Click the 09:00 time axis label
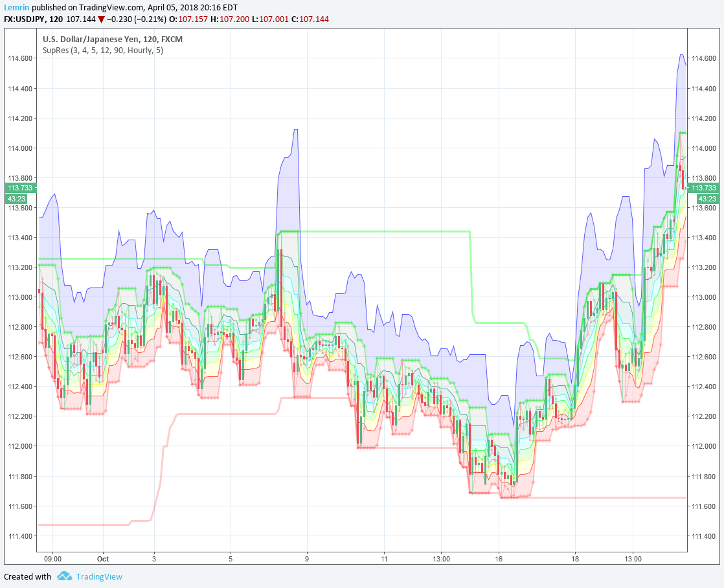 pyautogui.click(x=52, y=559)
